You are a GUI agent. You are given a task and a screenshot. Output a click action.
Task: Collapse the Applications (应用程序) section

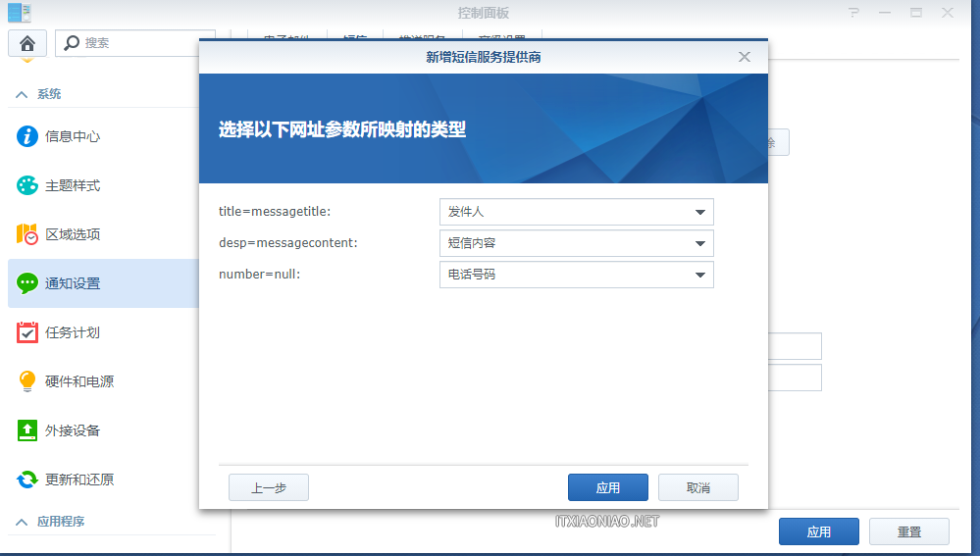click(21, 522)
